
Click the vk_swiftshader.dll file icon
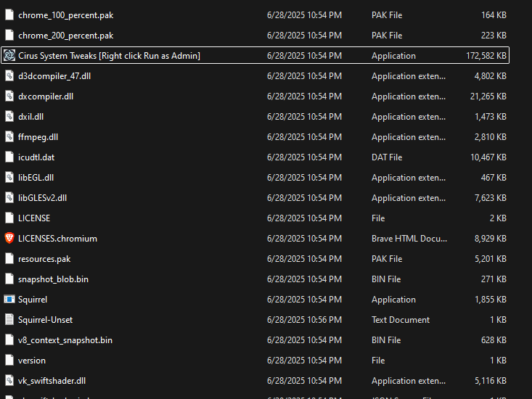coord(9,381)
